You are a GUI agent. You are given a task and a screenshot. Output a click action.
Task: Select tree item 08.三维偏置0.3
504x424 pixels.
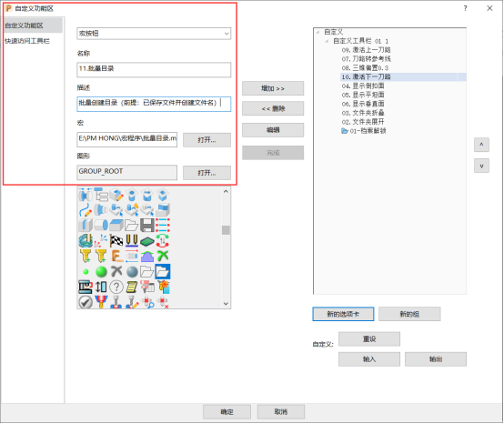[x=365, y=68]
